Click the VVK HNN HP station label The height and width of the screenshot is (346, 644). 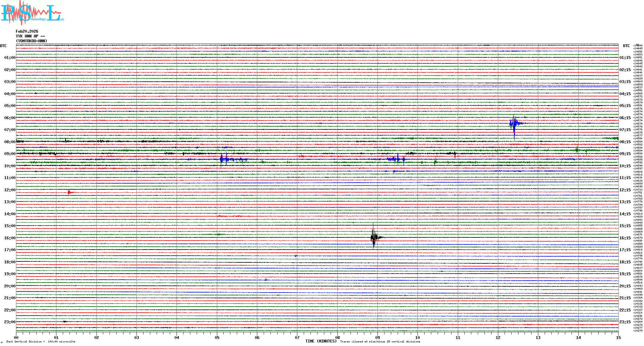tap(30, 36)
